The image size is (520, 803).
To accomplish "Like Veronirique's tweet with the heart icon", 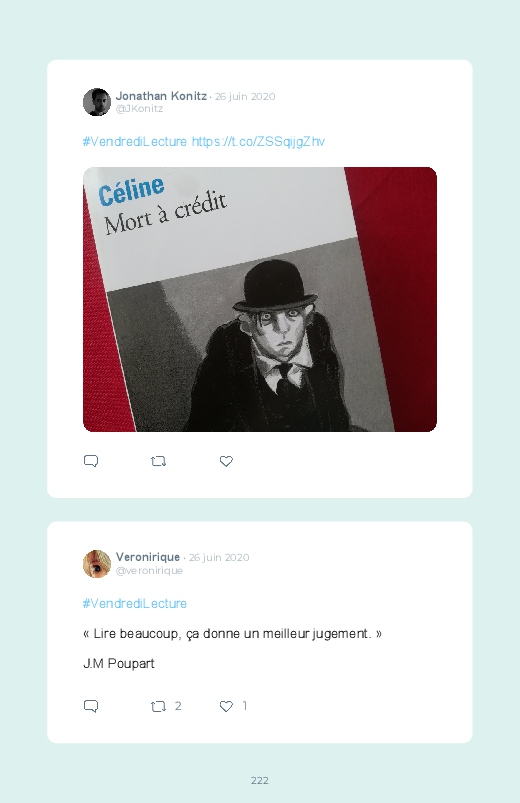I will pyautogui.click(x=226, y=707).
